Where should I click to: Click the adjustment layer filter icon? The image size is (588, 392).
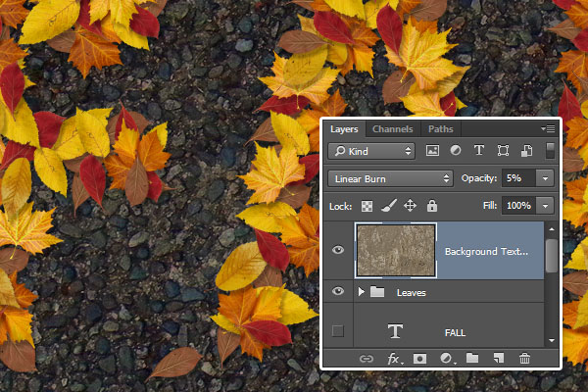456,151
